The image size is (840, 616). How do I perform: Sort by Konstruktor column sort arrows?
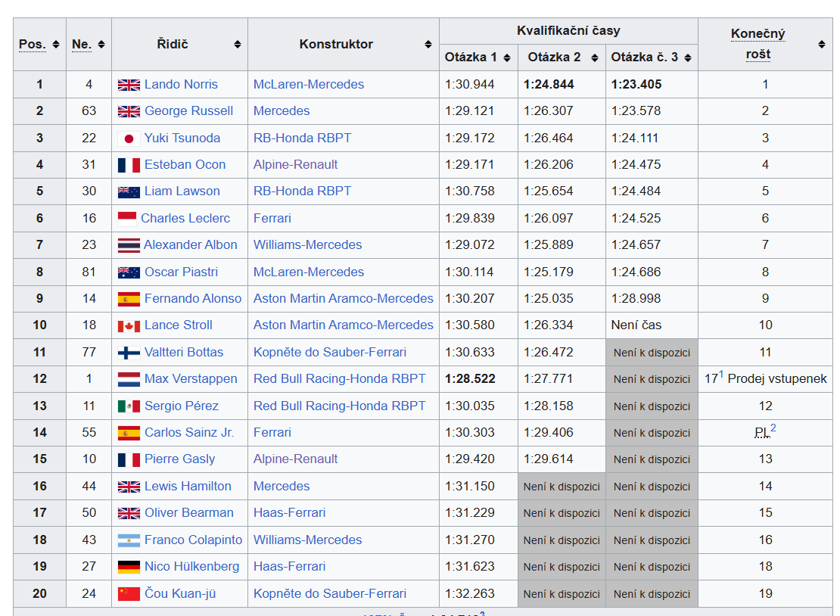point(428,45)
